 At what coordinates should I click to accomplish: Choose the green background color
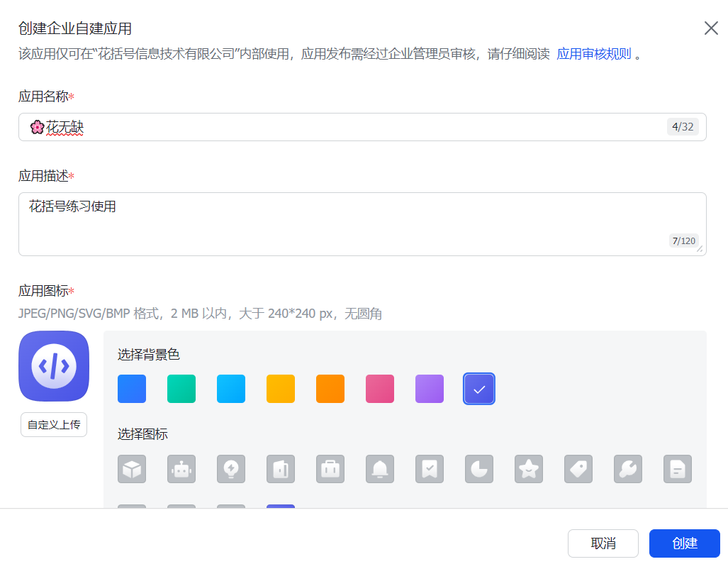point(181,389)
